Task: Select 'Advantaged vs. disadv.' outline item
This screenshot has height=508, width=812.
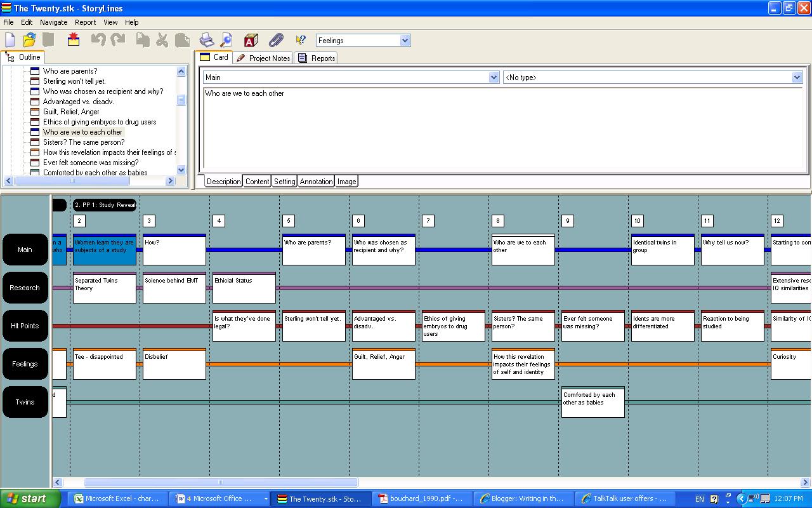Action: (78, 102)
